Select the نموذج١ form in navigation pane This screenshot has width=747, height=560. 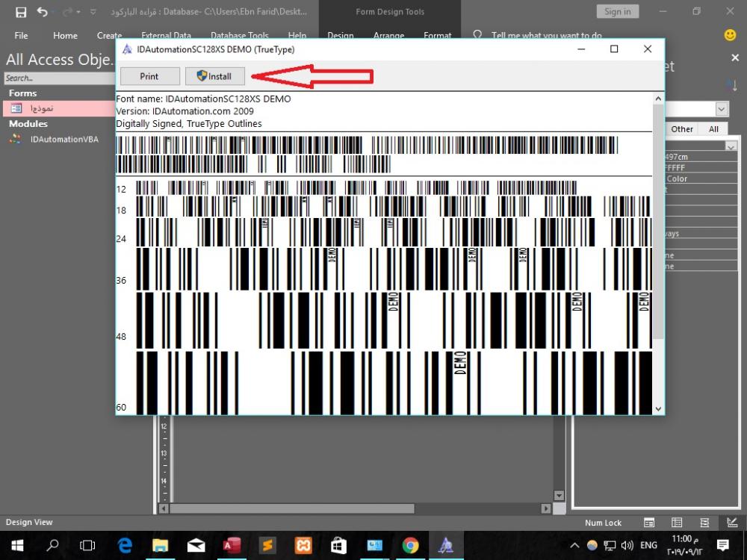[59, 108]
